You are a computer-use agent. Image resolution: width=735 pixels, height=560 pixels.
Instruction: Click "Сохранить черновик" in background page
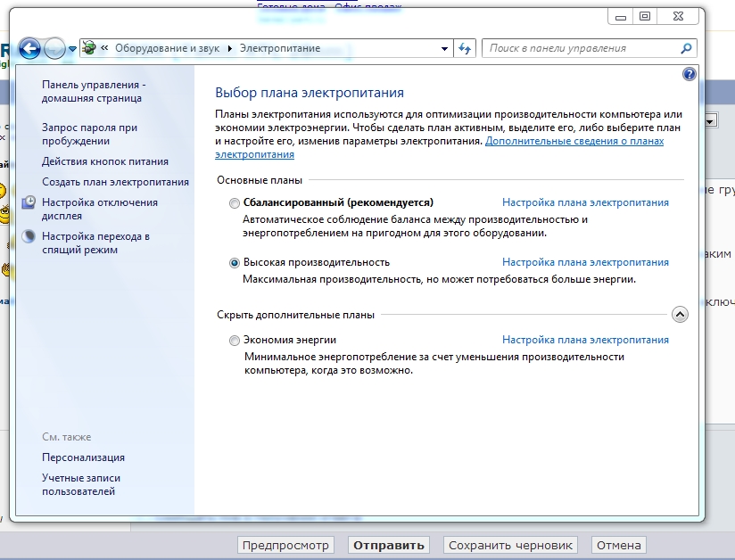point(510,546)
